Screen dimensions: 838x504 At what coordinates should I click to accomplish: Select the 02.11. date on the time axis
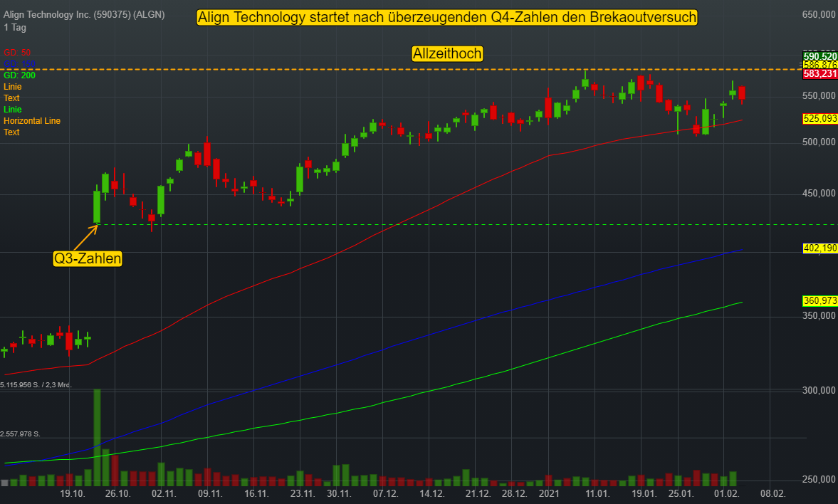click(164, 493)
